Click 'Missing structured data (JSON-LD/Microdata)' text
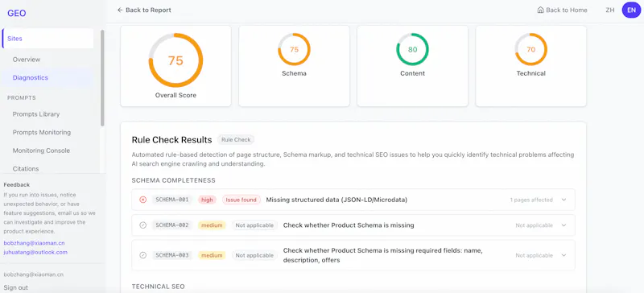Screen dimensions: 644x293 pos(336,200)
